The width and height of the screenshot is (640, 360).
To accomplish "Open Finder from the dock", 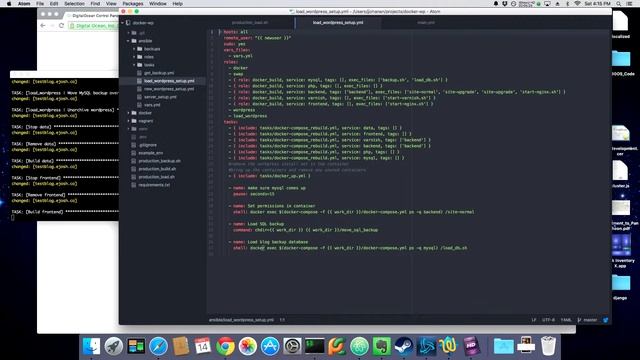I will tap(91, 346).
